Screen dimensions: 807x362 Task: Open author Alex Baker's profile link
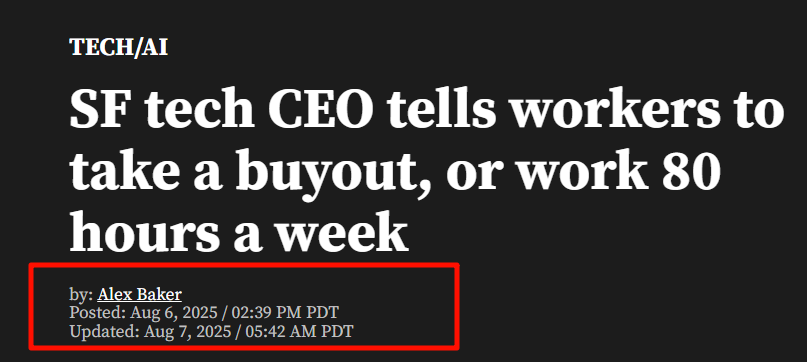tap(139, 295)
